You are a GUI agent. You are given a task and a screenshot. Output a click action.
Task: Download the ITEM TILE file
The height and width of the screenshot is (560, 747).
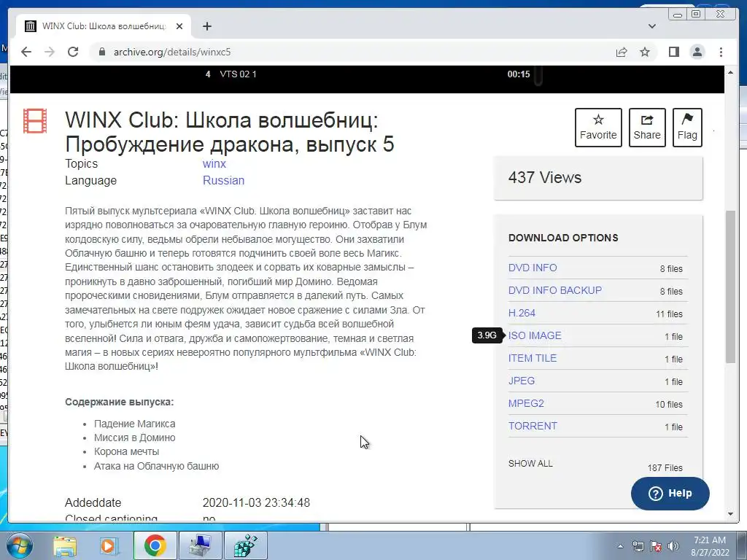click(x=532, y=358)
